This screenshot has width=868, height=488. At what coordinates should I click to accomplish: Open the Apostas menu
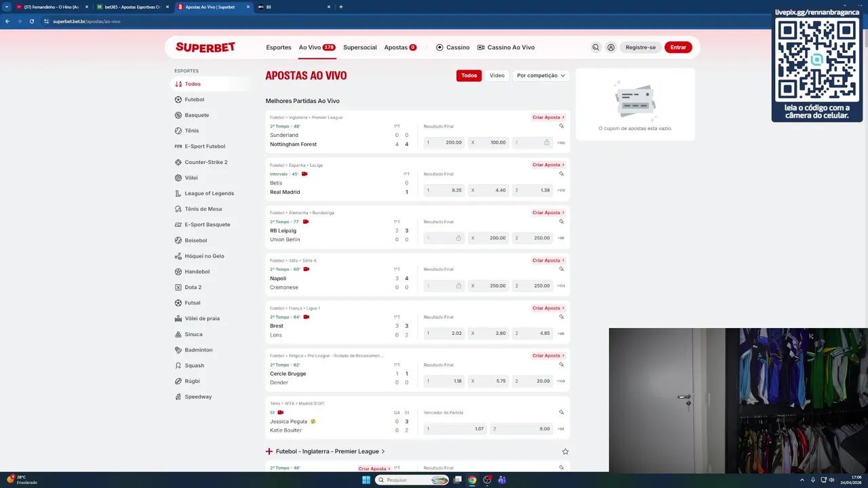(400, 47)
